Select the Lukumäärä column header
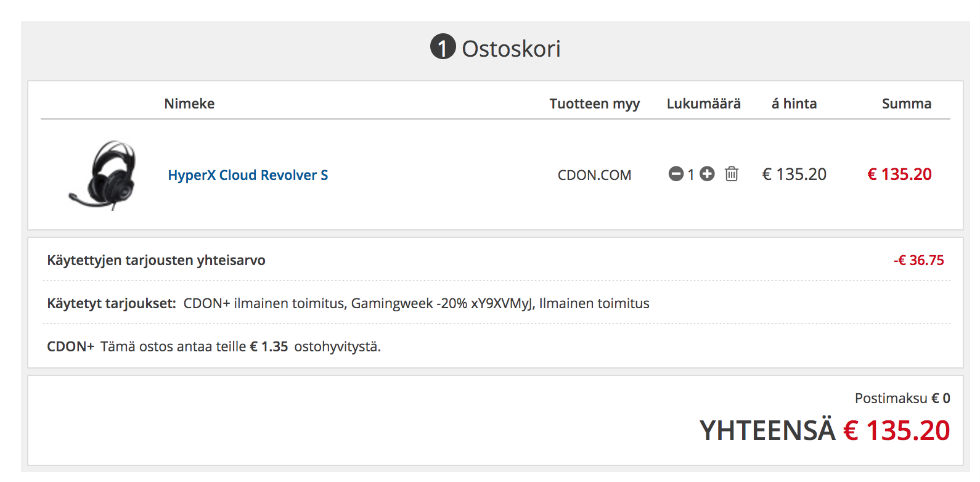980x482 pixels. click(x=704, y=104)
